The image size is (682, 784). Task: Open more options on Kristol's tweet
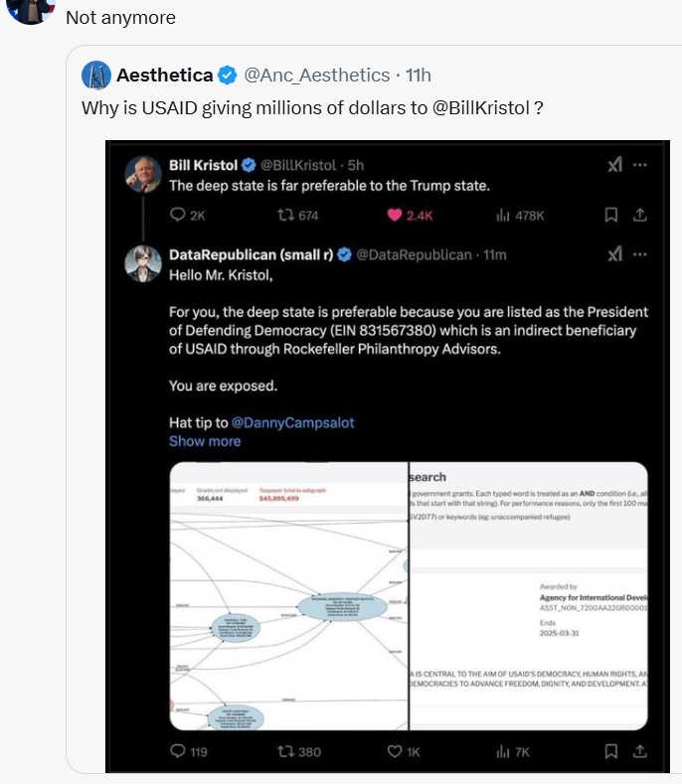(640, 165)
